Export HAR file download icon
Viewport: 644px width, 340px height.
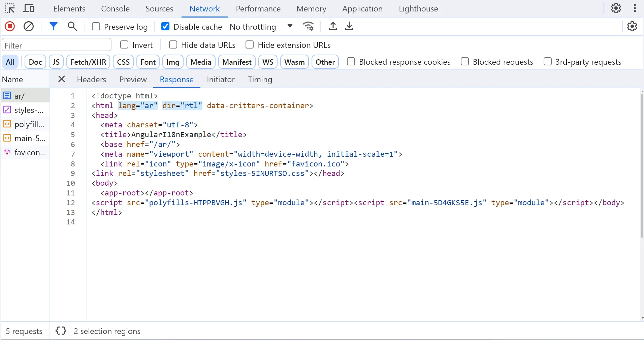(349, 26)
